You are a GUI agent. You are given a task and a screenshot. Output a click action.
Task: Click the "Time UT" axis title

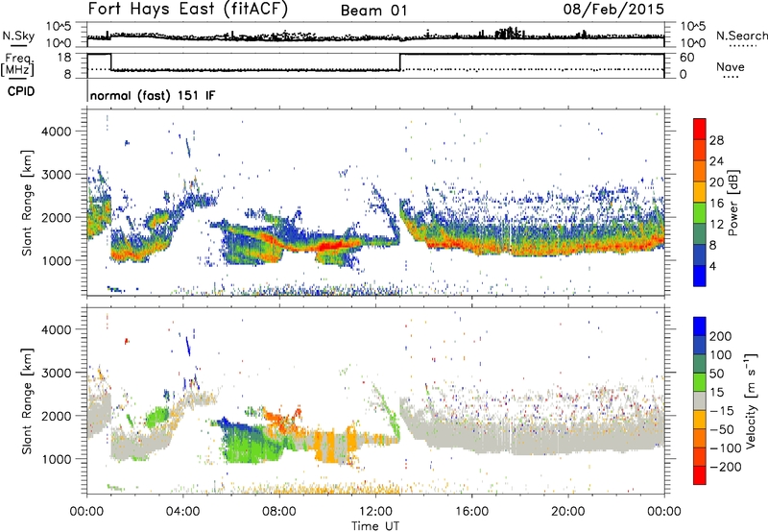375,525
